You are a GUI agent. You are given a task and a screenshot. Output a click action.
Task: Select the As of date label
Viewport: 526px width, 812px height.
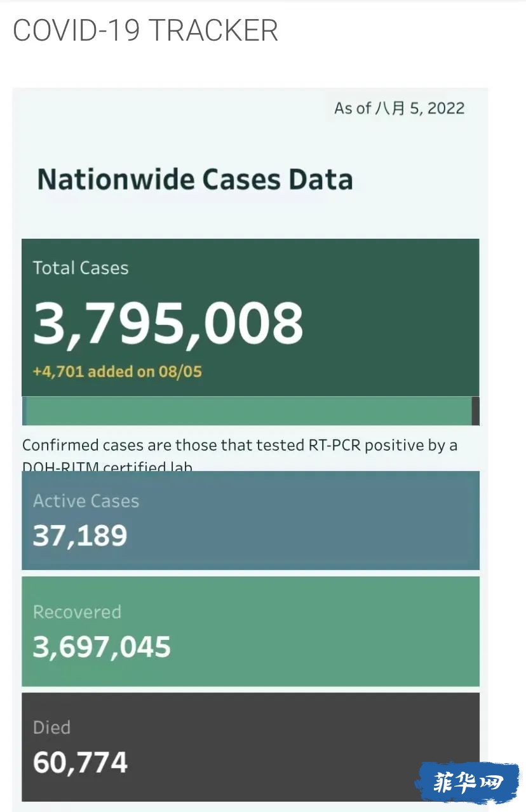coord(400,108)
